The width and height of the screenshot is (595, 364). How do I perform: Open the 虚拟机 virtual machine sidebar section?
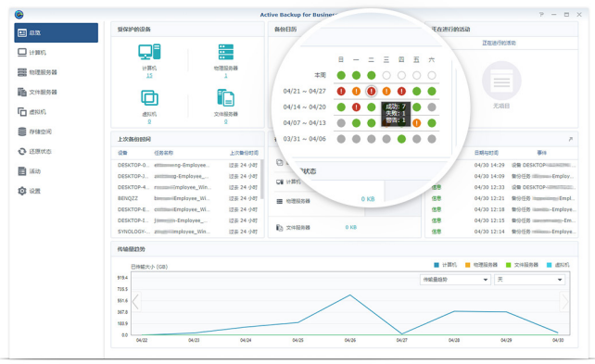tap(57, 112)
